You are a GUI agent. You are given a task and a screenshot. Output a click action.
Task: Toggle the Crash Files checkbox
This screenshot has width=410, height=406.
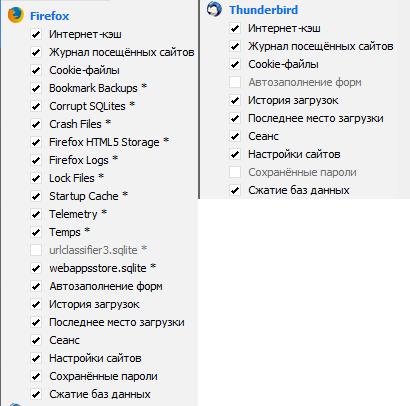point(36,124)
